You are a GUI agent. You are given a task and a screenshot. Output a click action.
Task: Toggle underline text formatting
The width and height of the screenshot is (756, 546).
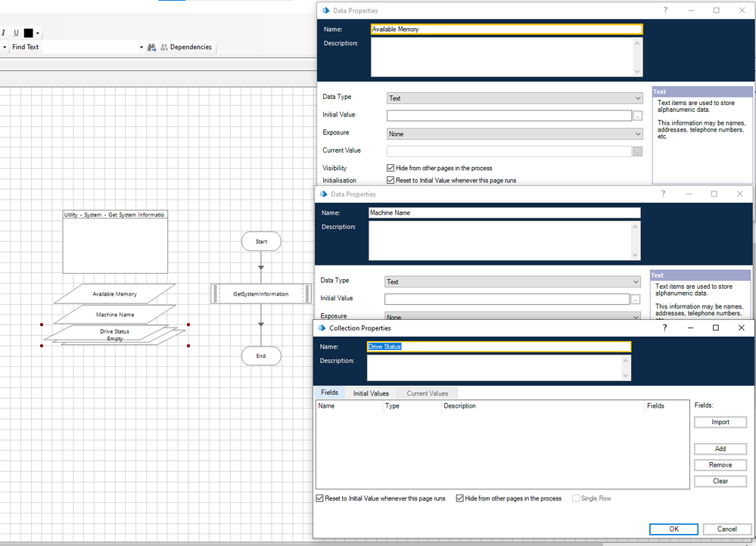coord(15,33)
